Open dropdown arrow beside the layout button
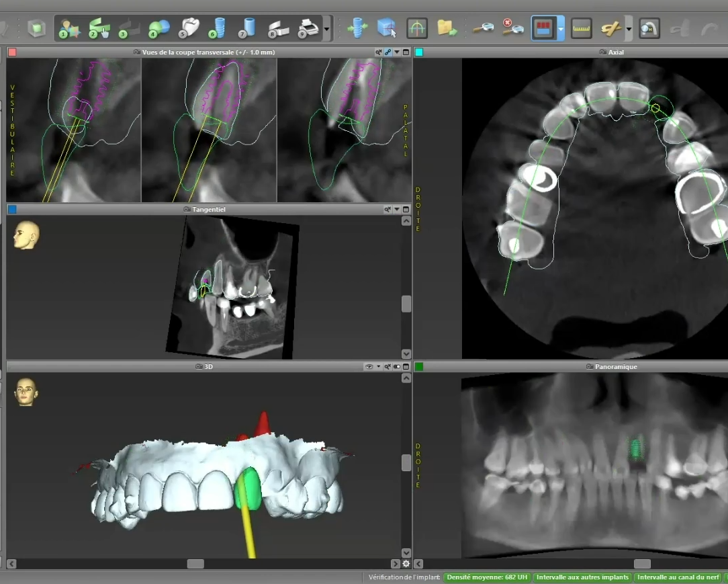This screenshot has width=728, height=584. 561,29
